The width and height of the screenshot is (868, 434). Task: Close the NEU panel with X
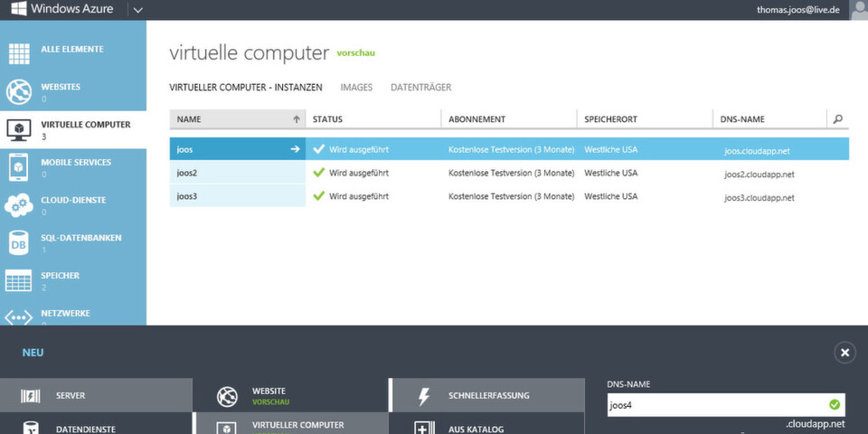click(x=844, y=352)
